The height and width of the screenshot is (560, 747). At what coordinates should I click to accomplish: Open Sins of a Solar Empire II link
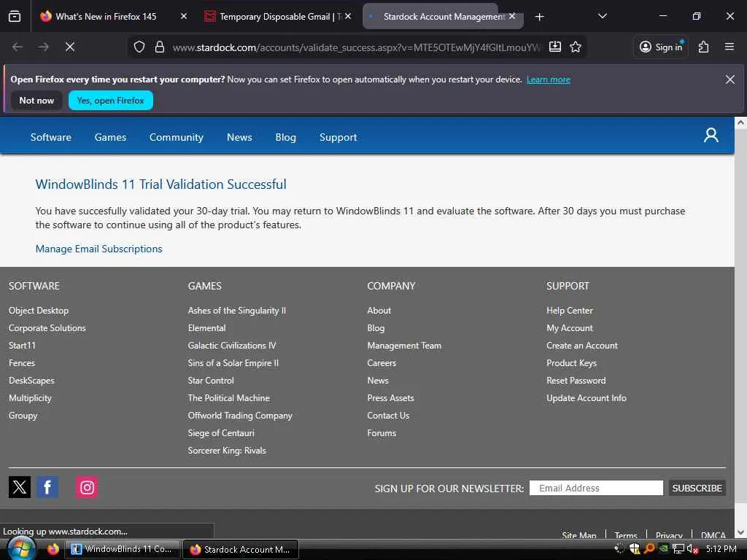(x=233, y=363)
